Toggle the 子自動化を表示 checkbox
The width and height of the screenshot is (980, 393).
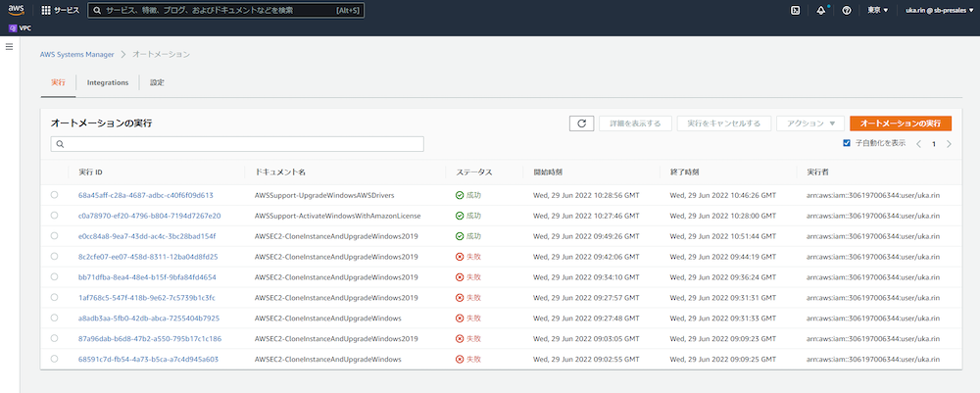[x=847, y=144]
